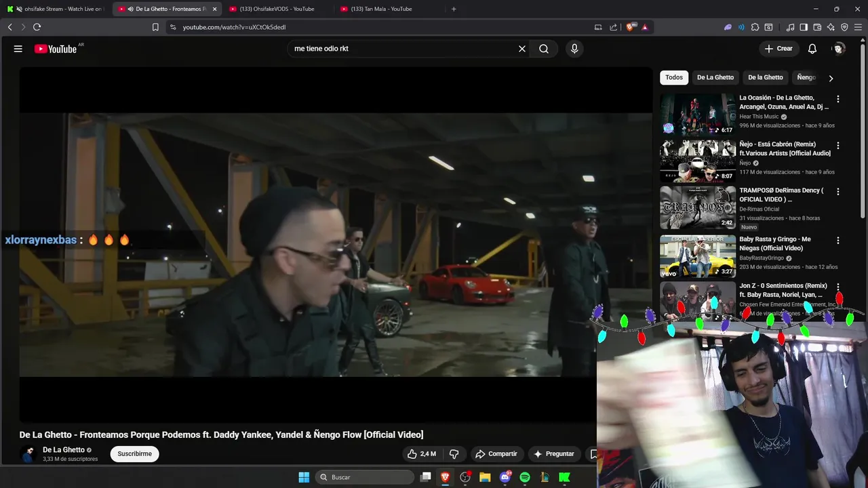
Task: Reload the page in the browser
Action: coord(37,27)
